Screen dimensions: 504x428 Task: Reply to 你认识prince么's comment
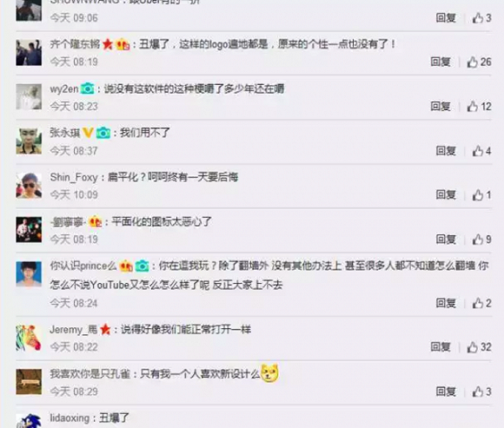pos(446,303)
